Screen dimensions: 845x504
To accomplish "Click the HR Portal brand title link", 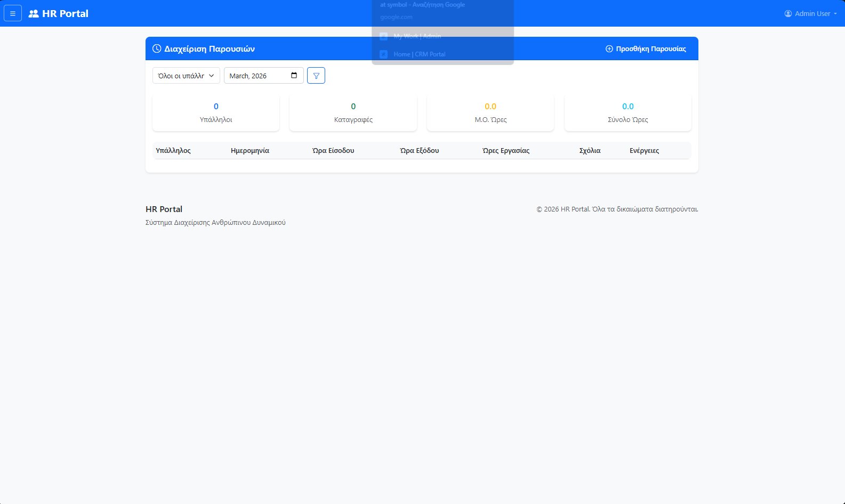I will click(x=65, y=14).
